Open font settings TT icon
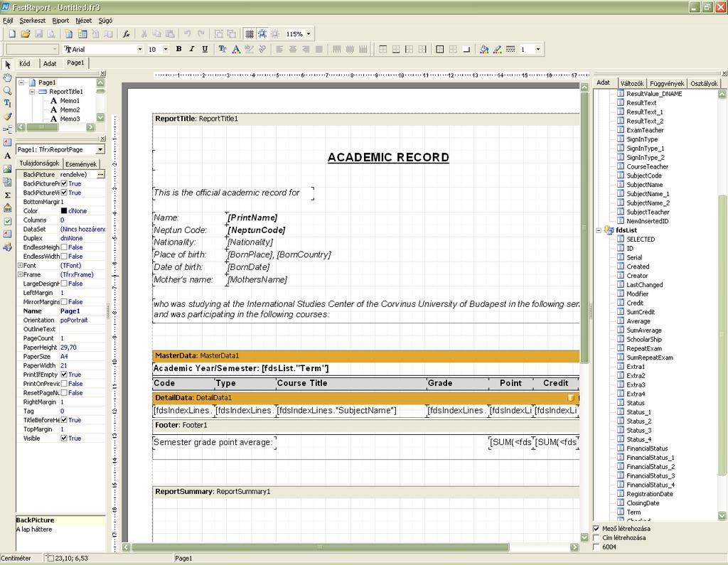Viewport: 728px width, 565px height. [x=223, y=49]
